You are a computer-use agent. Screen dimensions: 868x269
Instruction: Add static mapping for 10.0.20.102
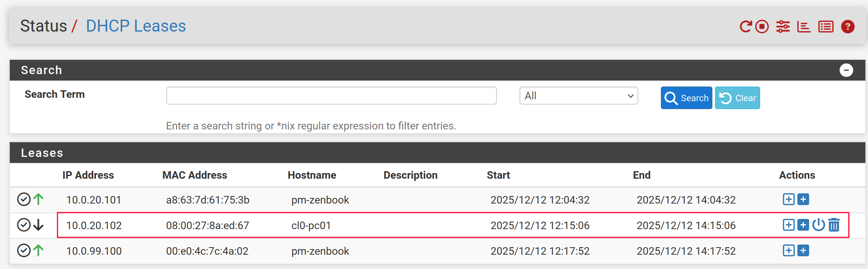coord(789,225)
